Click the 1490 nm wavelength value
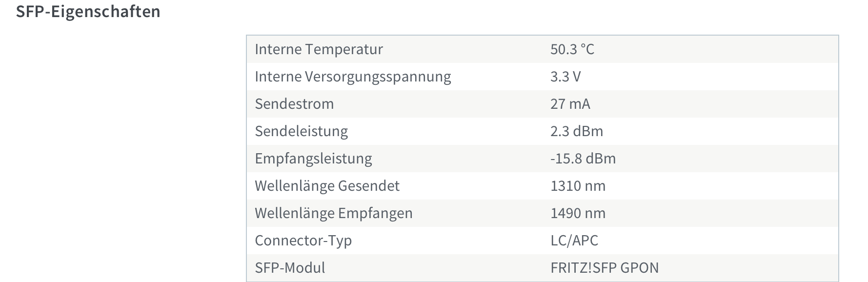 pos(578,213)
